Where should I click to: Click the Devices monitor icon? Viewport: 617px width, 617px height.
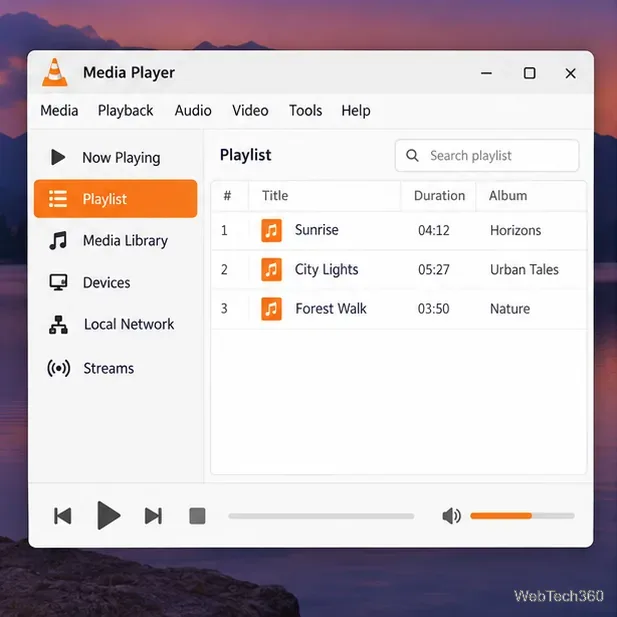pyautogui.click(x=58, y=282)
